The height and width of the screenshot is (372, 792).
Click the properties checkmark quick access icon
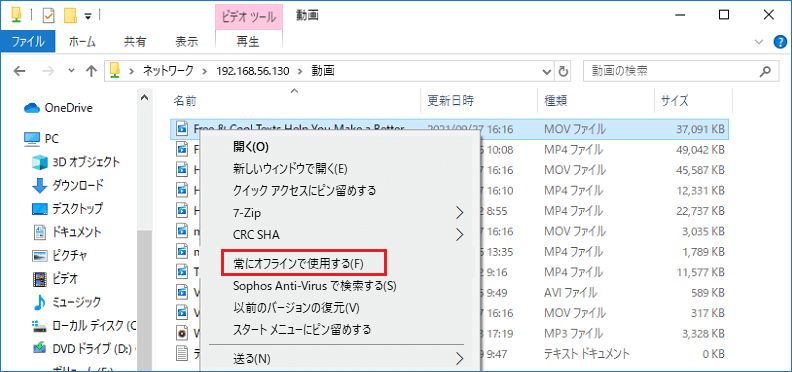(49, 16)
